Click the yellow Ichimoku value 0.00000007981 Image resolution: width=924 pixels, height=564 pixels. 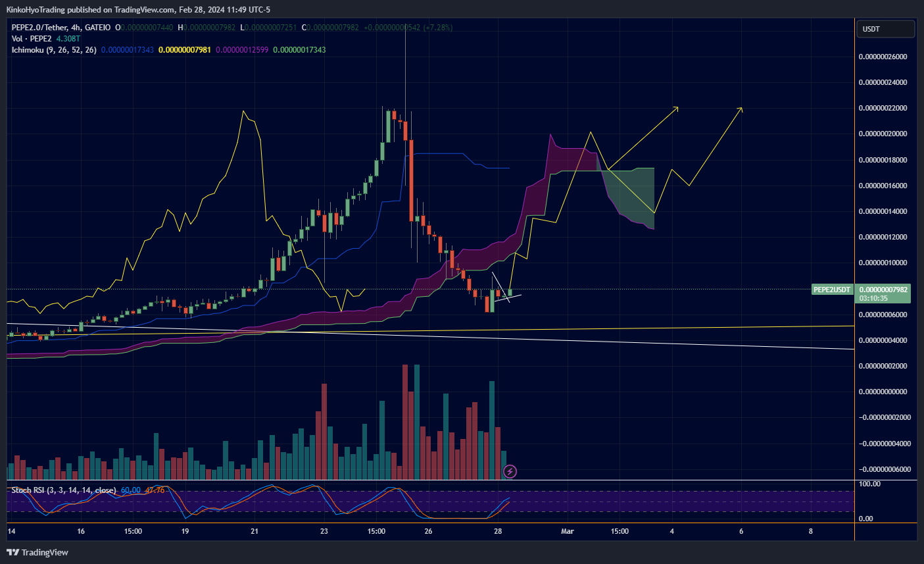tap(185, 50)
